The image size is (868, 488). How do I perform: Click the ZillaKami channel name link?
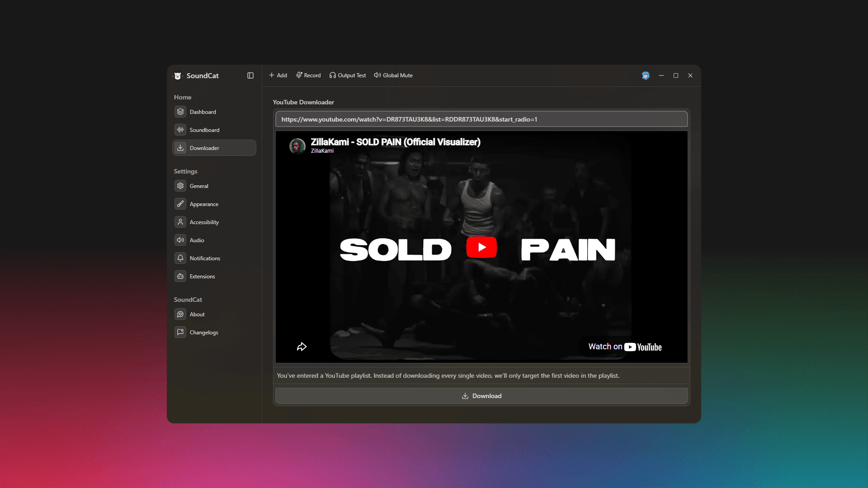(x=322, y=151)
